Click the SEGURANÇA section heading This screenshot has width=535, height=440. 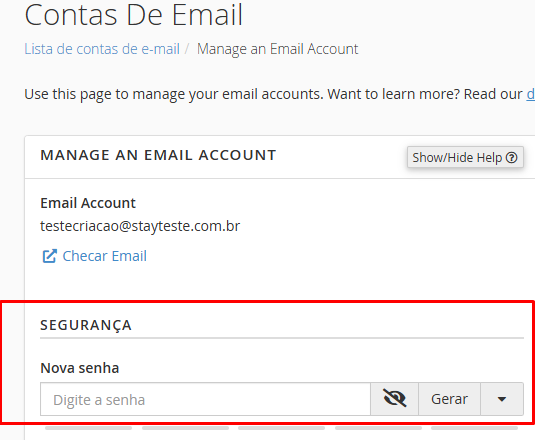tap(86, 325)
